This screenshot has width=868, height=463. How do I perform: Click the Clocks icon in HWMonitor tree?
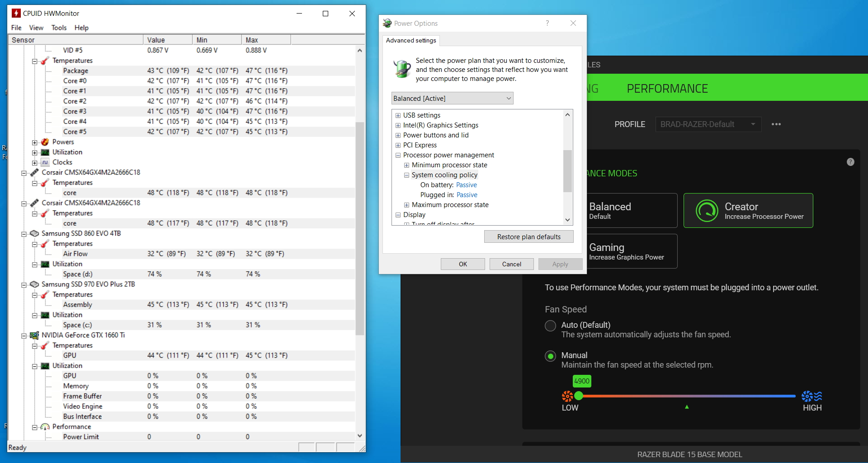point(45,162)
